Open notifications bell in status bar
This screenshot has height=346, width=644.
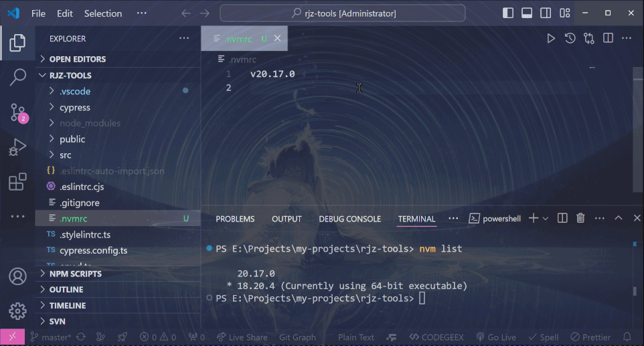[627, 337]
